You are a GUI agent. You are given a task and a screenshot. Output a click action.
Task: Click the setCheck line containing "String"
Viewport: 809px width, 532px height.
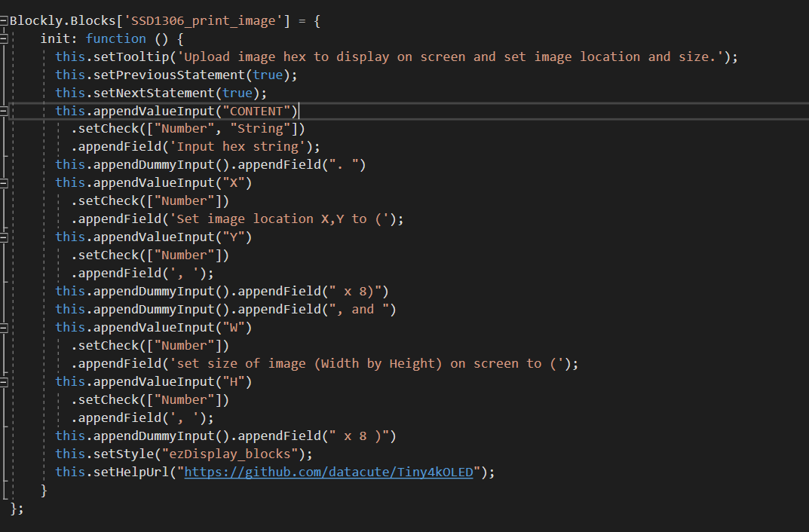click(x=188, y=129)
